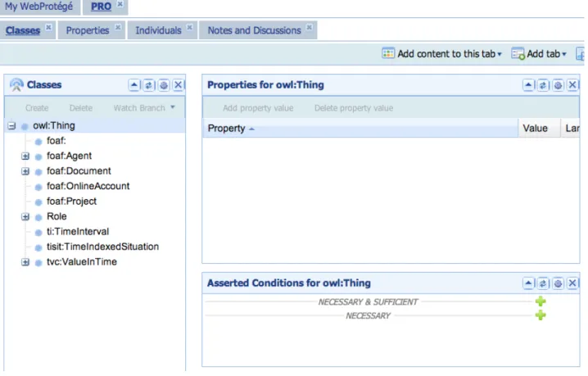Switch to My WebProtégé tab
588x376 pixels.
[38, 7]
